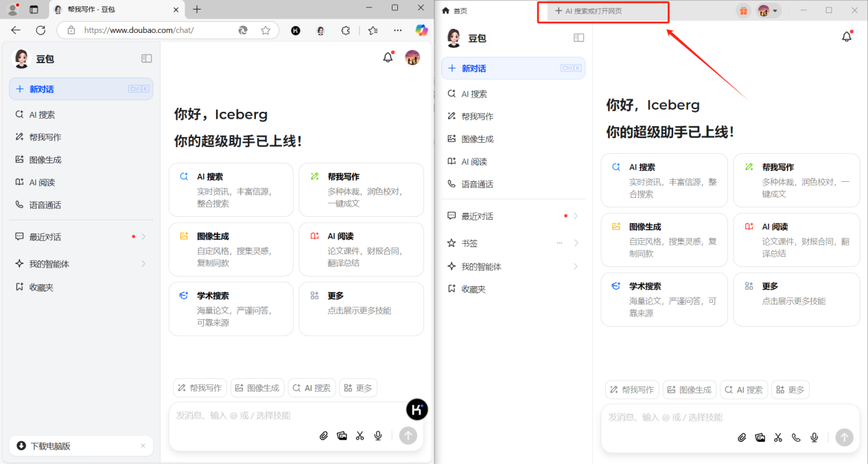Click AI 搜索或打开网页 tab in desktop app
The image size is (868, 464).
602,11
